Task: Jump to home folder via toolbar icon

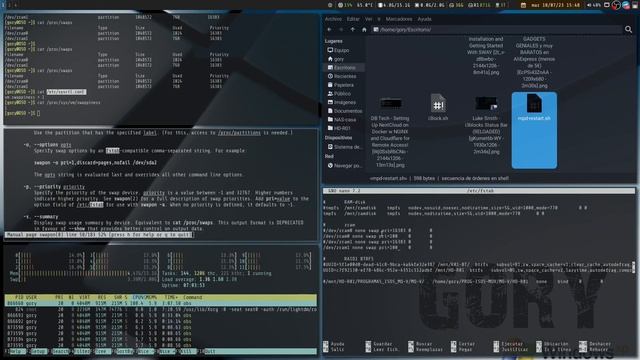Action: [x=364, y=29]
